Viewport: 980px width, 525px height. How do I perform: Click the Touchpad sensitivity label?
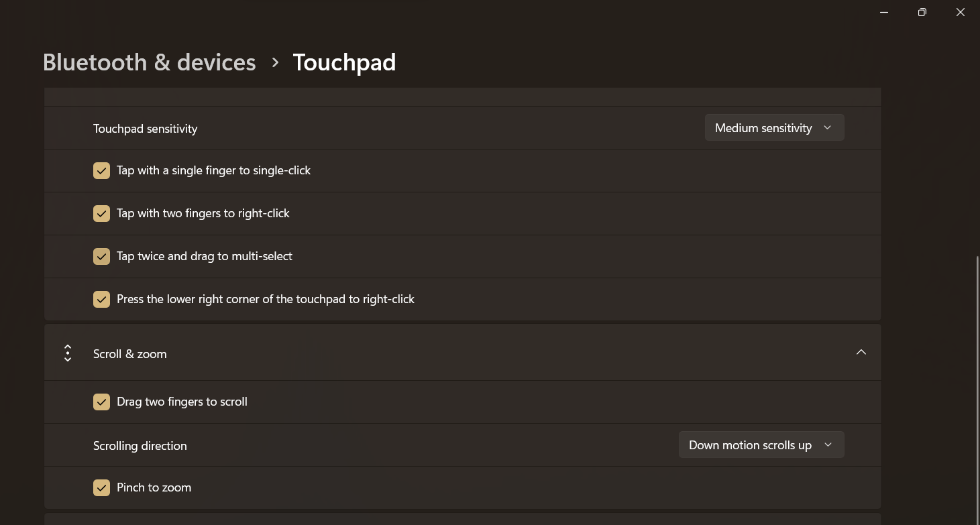click(x=145, y=129)
